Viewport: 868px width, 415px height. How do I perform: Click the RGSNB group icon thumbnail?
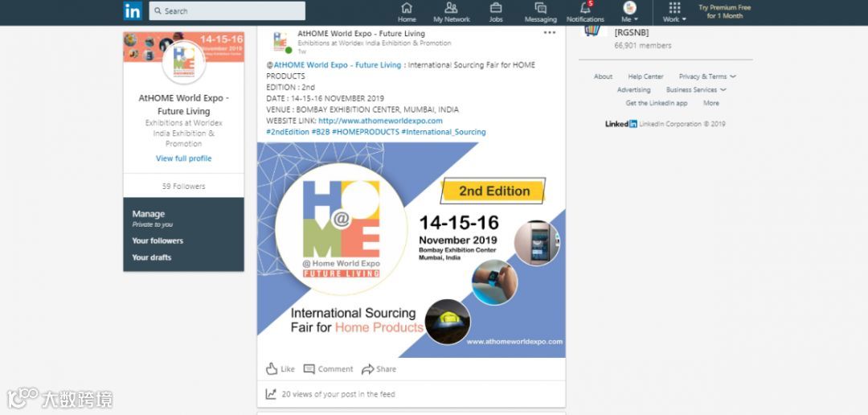593,31
